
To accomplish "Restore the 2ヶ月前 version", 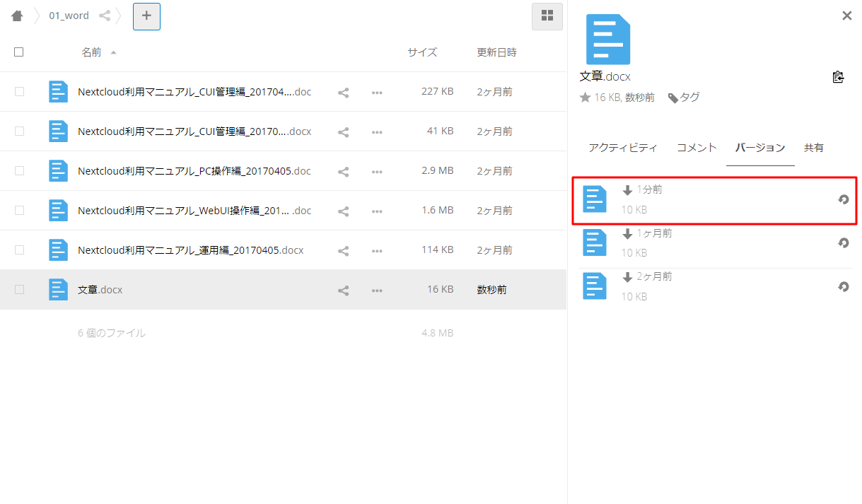I will tap(843, 286).
